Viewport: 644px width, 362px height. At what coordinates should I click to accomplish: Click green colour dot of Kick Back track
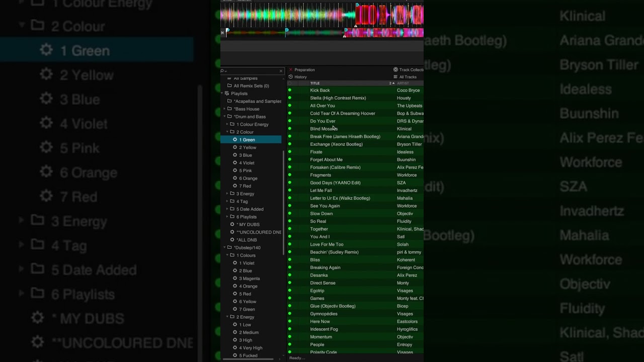(290, 90)
